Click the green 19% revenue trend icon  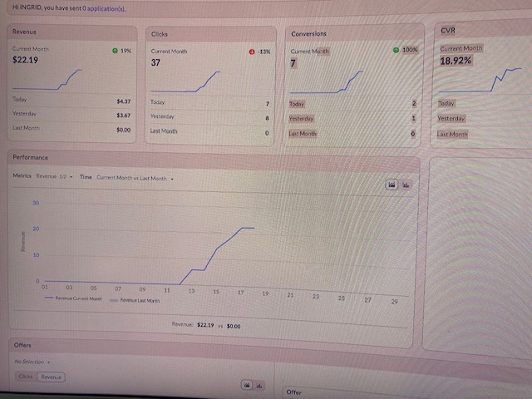click(x=115, y=51)
